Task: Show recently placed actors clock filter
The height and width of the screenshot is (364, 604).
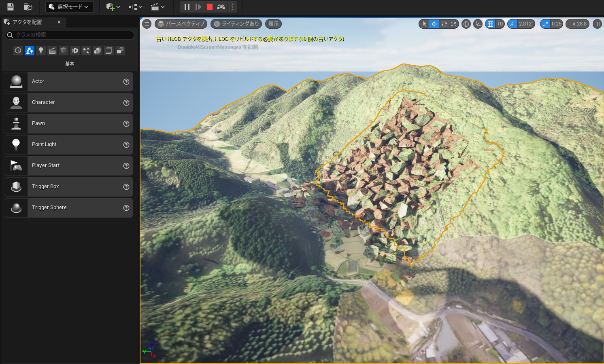Action: point(18,51)
